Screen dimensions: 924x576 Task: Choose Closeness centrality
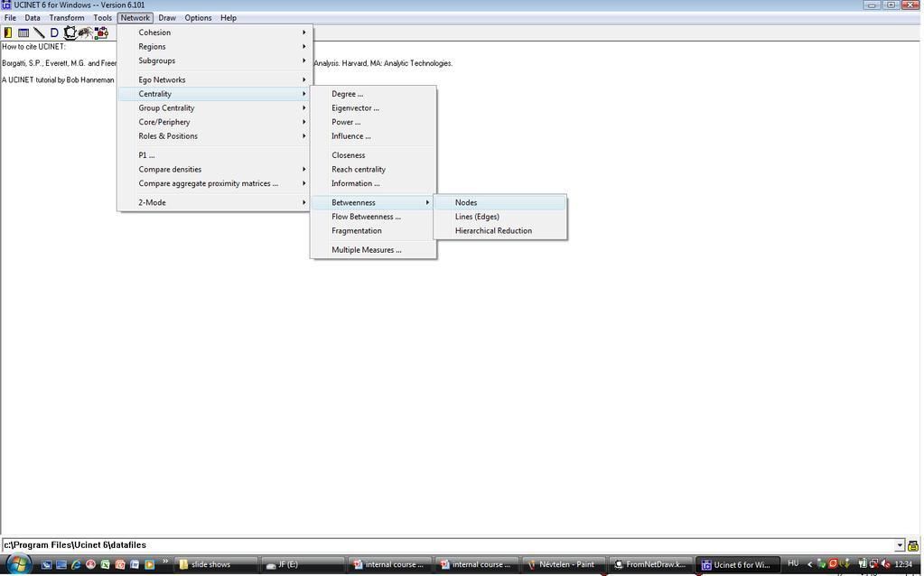click(x=374, y=155)
